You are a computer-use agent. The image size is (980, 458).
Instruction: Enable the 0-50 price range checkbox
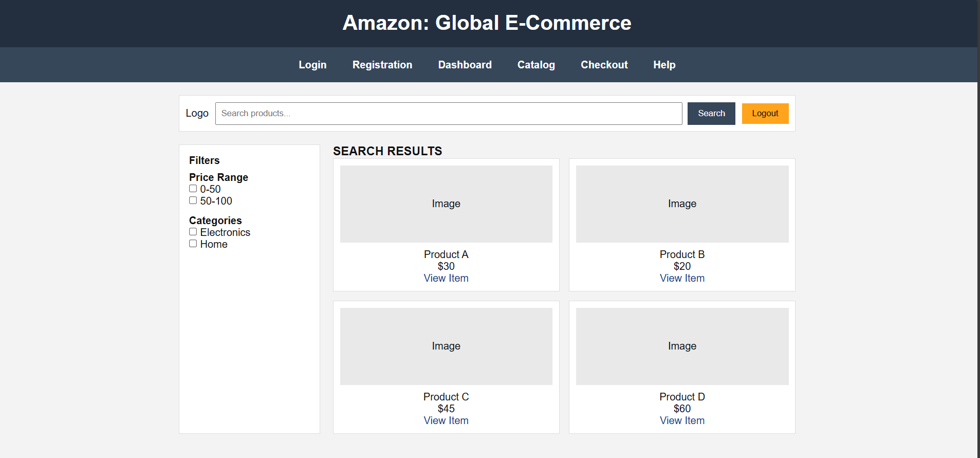pyautogui.click(x=193, y=189)
